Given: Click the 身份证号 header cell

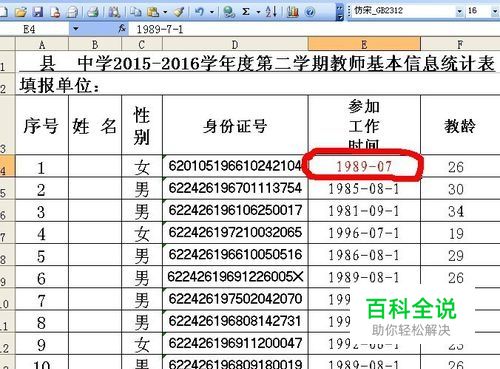Looking at the screenshot, I should tap(235, 126).
